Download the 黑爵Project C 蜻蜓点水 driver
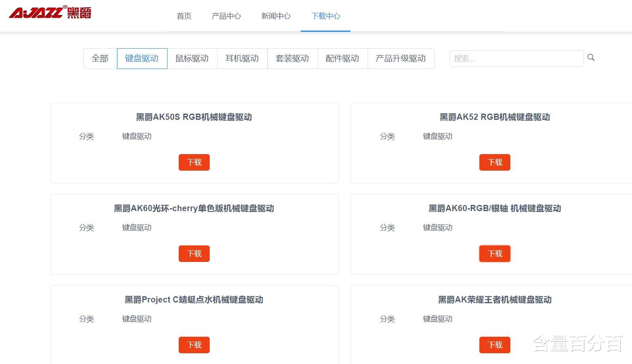The height and width of the screenshot is (364, 632). pyautogui.click(x=194, y=345)
